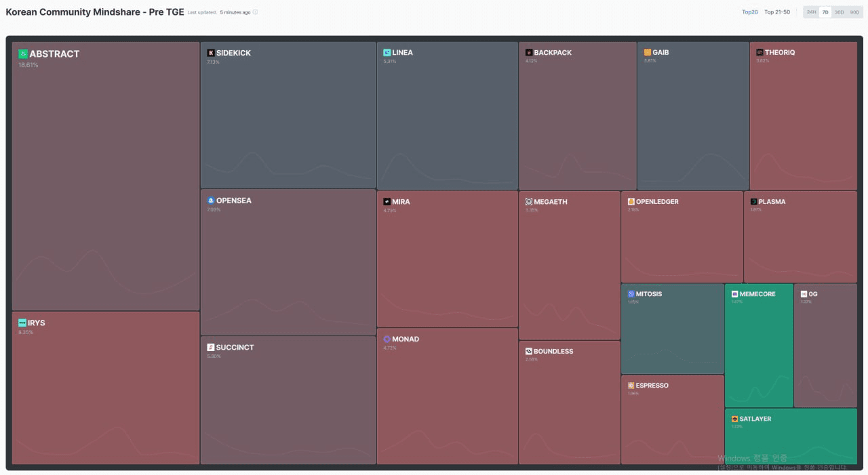The width and height of the screenshot is (868, 475).
Task: Open the MONAD project name
Action: (406, 339)
